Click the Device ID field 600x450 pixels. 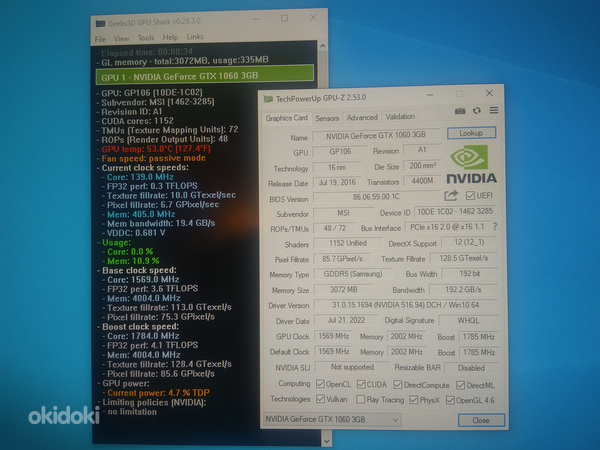tap(455, 212)
